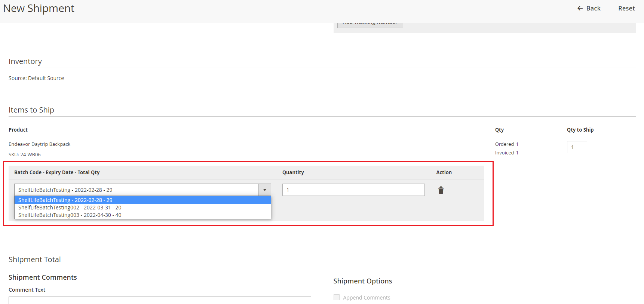Click the SKU: 24-WB06 text
Image resolution: width=644 pixels, height=304 pixels.
point(25,154)
